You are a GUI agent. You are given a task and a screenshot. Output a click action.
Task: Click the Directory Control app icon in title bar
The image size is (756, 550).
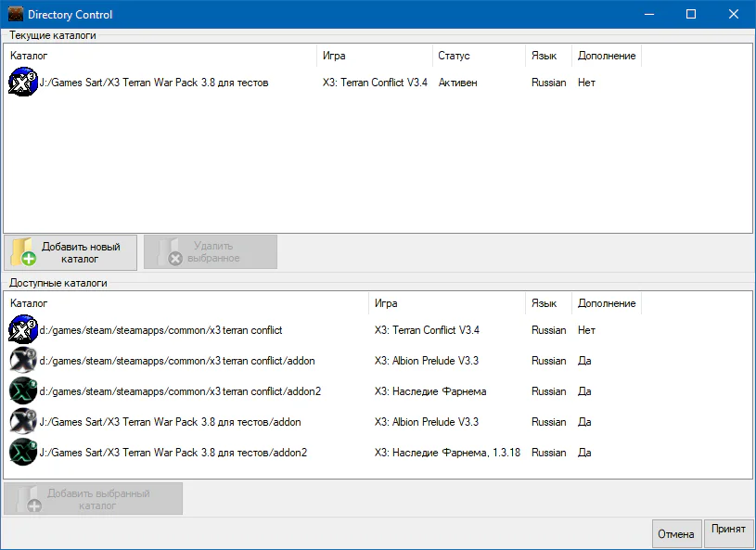(16, 14)
